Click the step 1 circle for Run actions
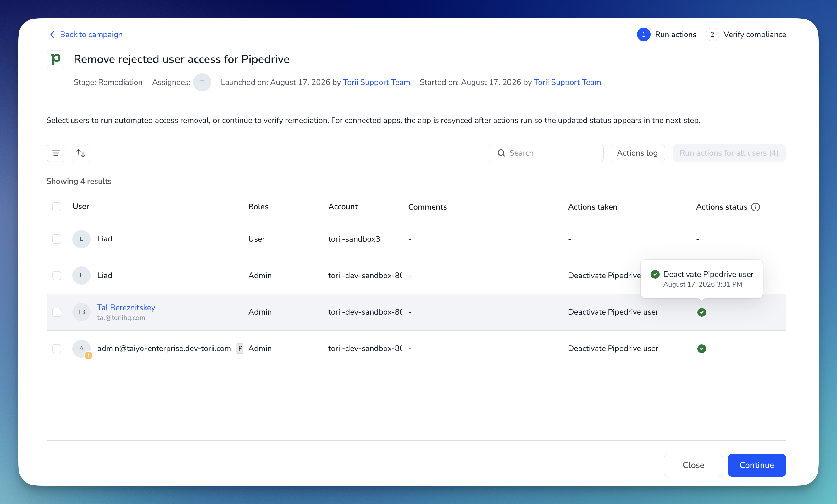 pos(644,35)
